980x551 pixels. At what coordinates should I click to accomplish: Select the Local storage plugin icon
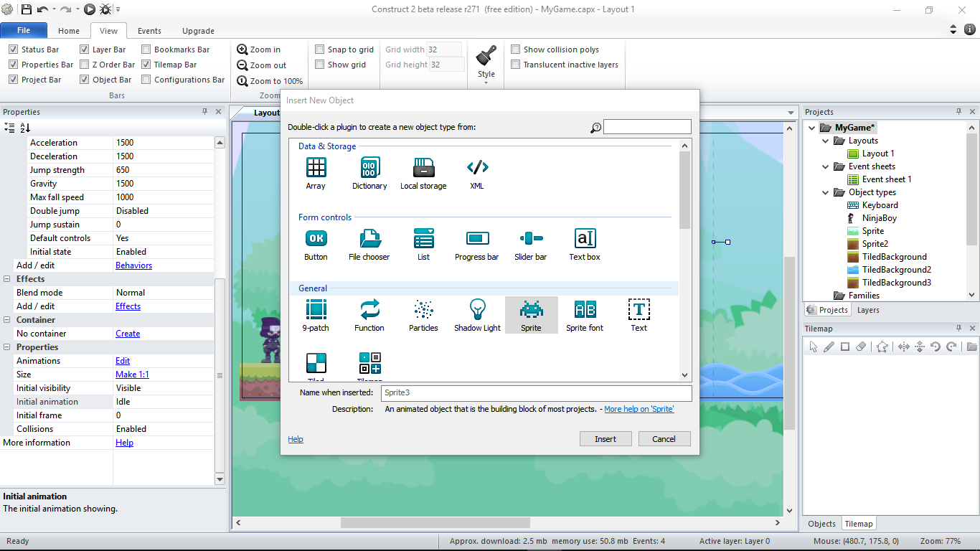(423, 167)
